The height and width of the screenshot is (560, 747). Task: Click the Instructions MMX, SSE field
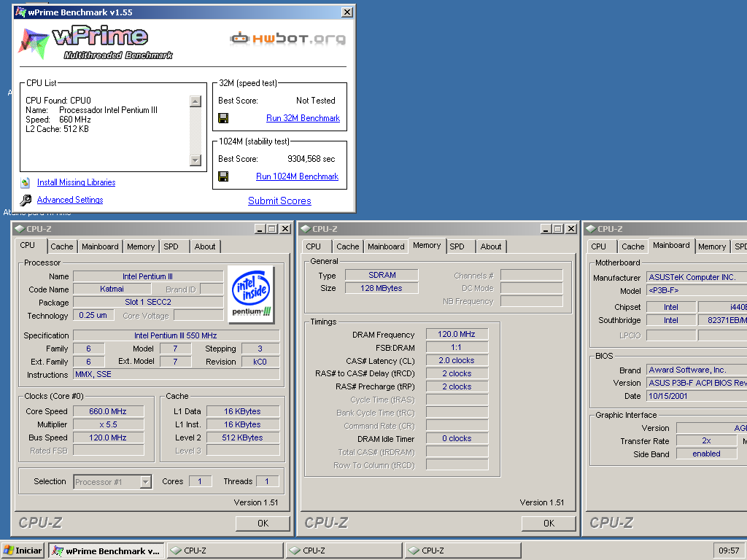[176, 375]
